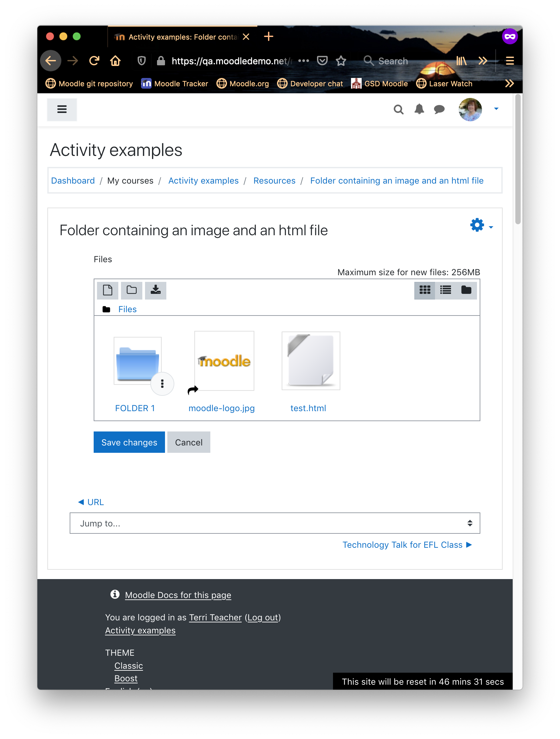
Task: Select the moodle-logo.jpg thumbnail
Action: (x=224, y=361)
